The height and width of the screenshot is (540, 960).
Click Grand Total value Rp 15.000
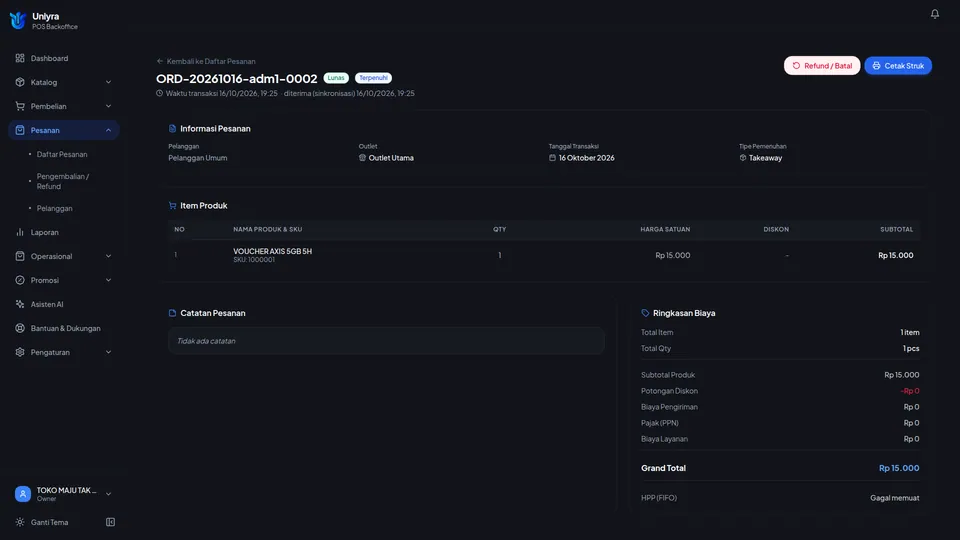899,468
